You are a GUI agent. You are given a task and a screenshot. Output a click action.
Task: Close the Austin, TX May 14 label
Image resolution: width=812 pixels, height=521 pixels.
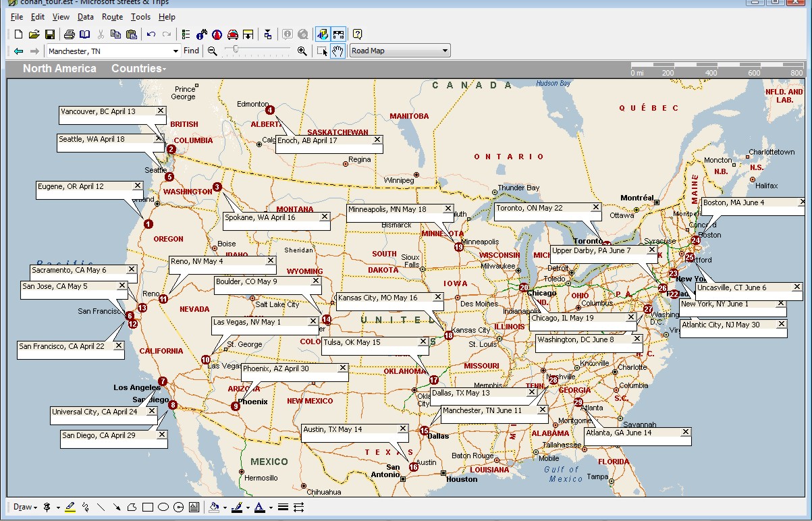pos(403,429)
